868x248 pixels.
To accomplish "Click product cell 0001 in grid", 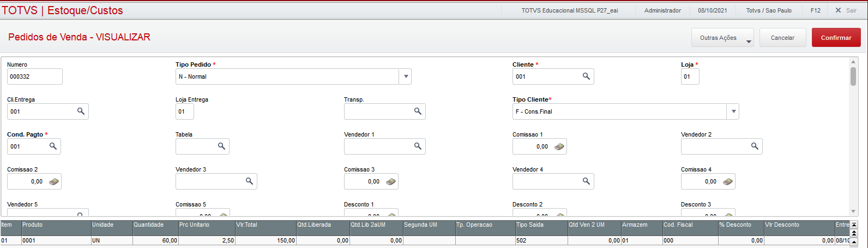I will pyautogui.click(x=56, y=240).
